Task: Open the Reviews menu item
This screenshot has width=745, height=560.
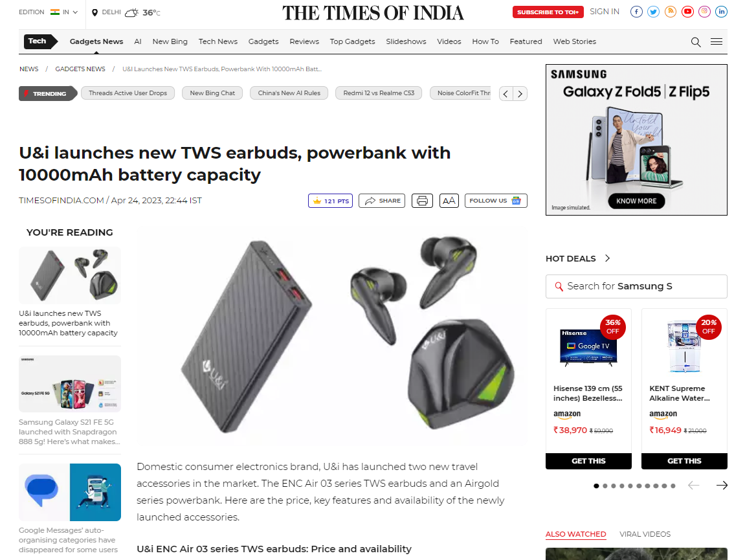Action: [304, 42]
